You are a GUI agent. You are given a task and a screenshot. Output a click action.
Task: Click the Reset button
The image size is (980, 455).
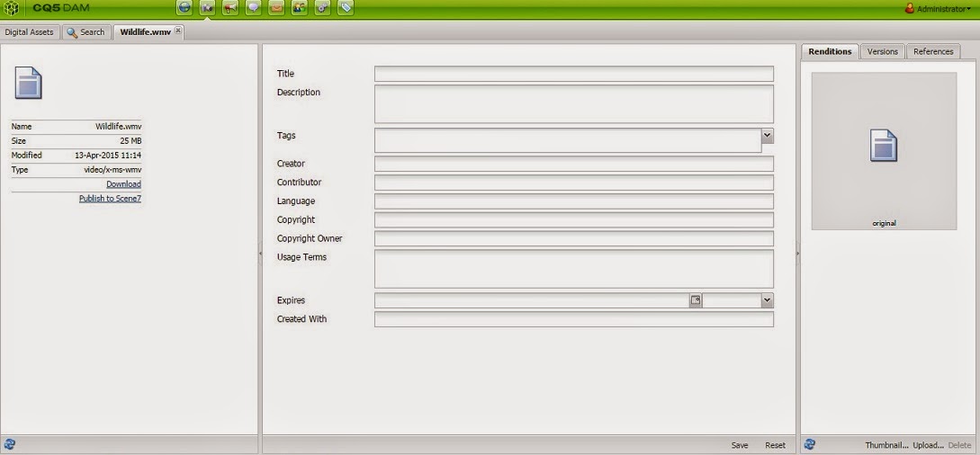point(775,445)
